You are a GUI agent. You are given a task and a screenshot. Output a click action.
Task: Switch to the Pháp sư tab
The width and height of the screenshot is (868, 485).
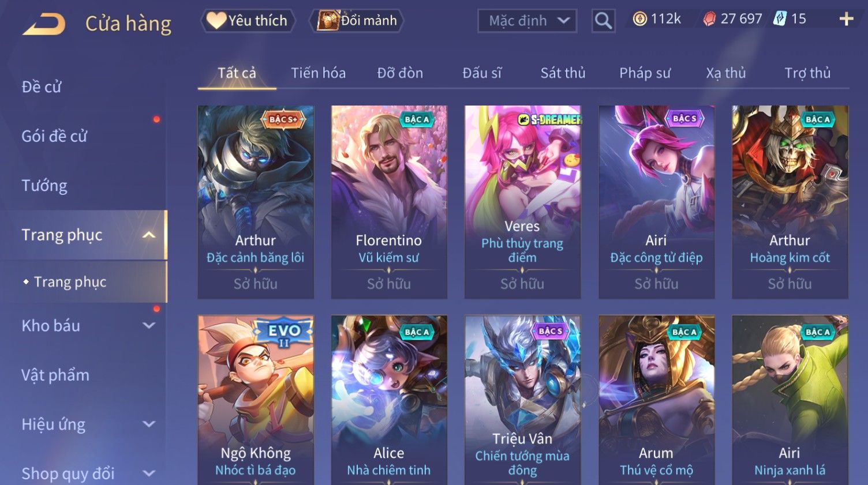[x=645, y=73]
